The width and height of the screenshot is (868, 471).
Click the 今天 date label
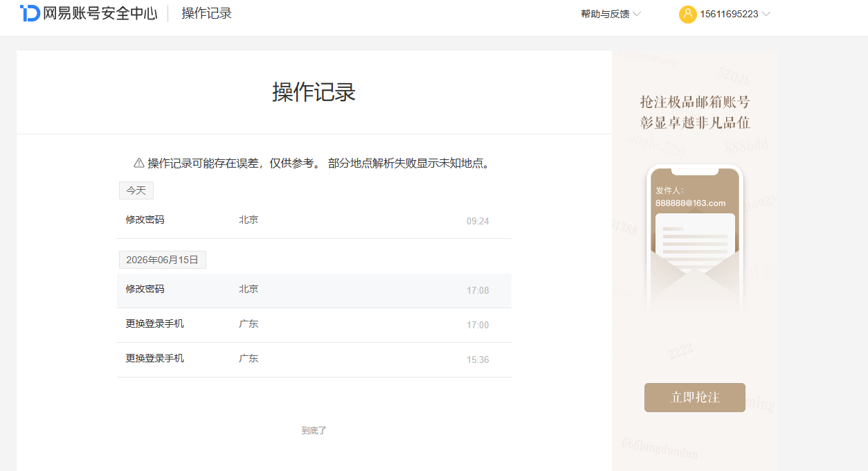(x=136, y=190)
